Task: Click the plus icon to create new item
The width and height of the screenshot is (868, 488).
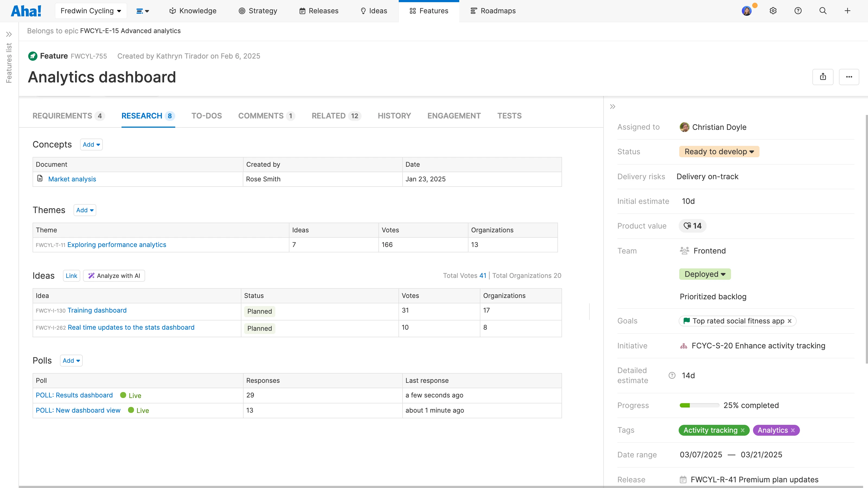Action: [848, 11]
